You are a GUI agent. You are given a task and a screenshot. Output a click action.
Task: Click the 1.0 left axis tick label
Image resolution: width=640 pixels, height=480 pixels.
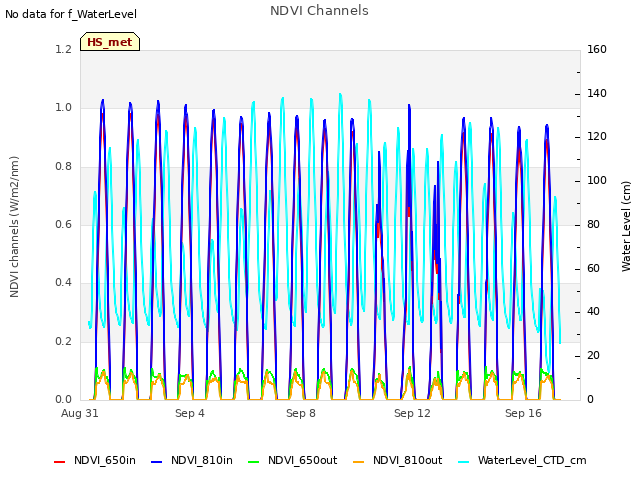(63, 108)
